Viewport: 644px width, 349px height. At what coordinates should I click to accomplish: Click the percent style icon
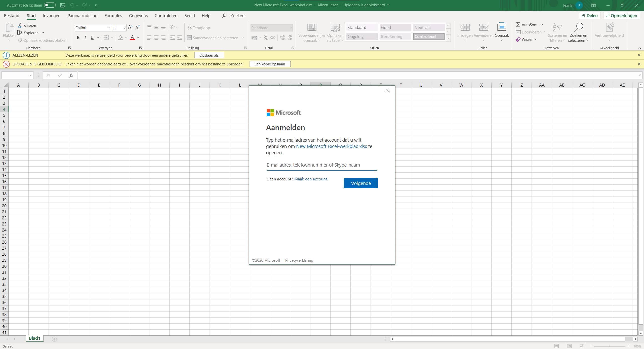pos(266,38)
